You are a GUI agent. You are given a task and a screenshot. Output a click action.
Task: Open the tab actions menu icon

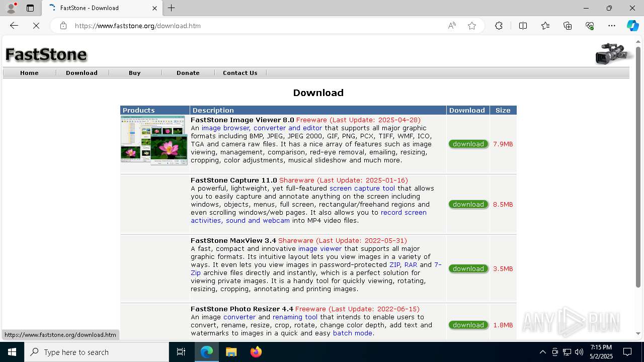coord(30,8)
